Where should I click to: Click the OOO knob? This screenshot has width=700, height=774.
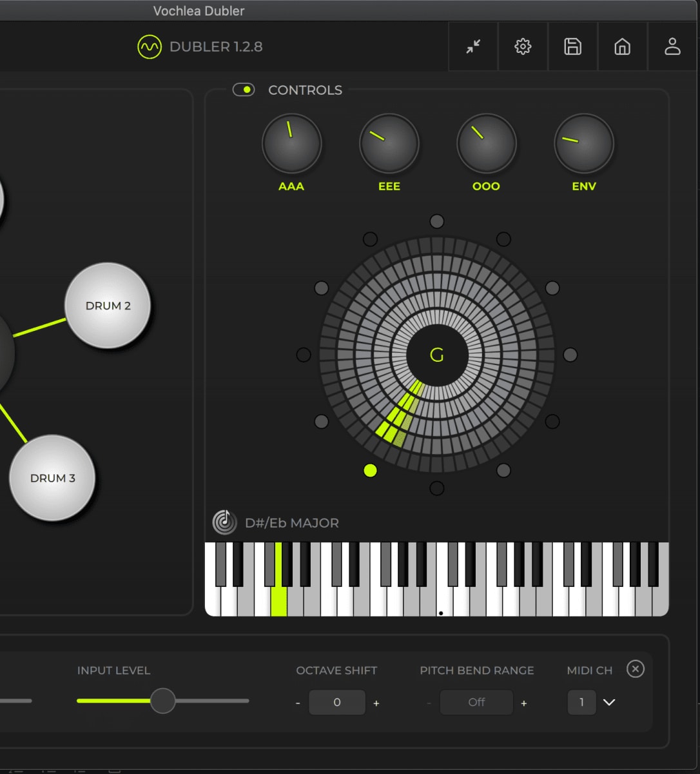[487, 143]
